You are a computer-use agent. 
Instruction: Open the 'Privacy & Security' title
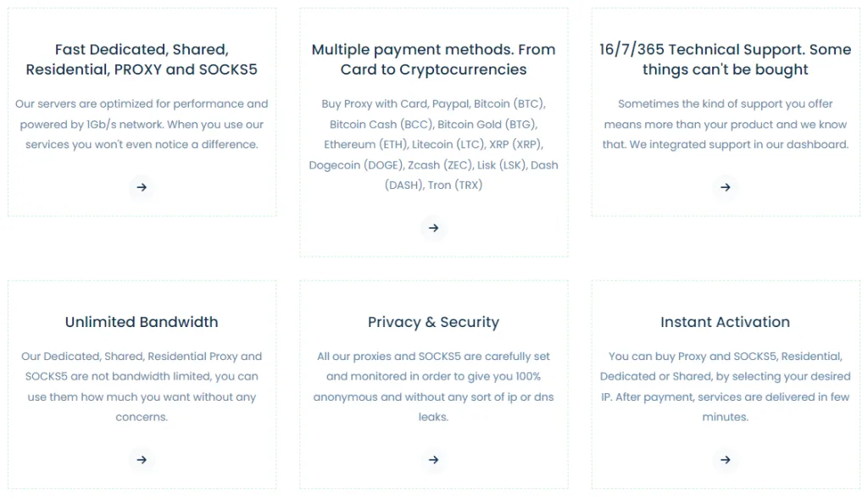pos(433,322)
